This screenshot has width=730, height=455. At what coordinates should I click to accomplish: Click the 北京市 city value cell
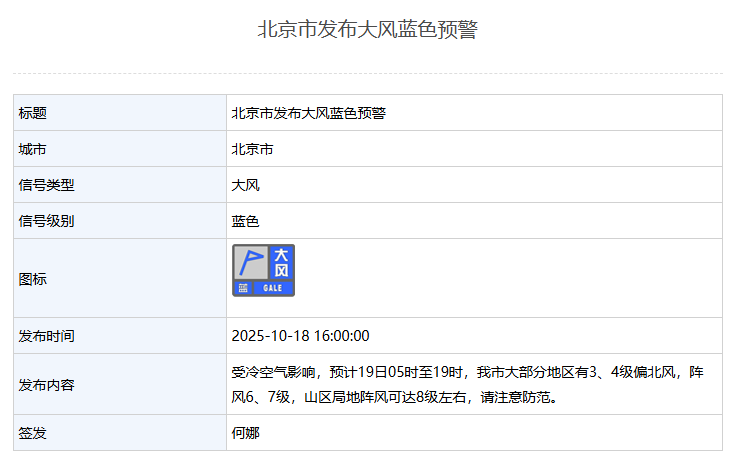252,149
